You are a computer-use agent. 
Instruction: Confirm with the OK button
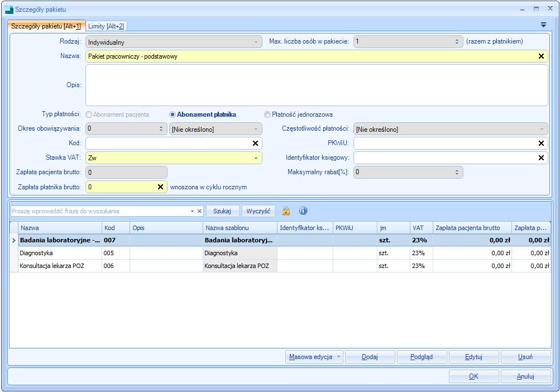[473, 376]
